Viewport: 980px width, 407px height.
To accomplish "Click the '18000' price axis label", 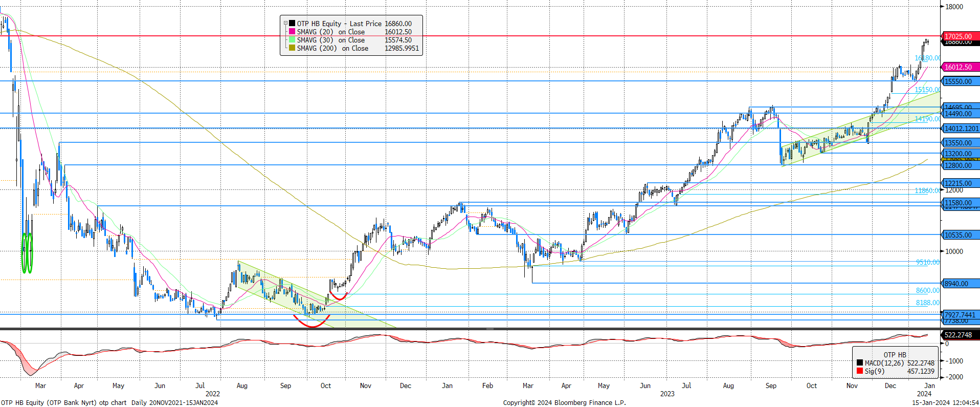I will [x=954, y=7].
